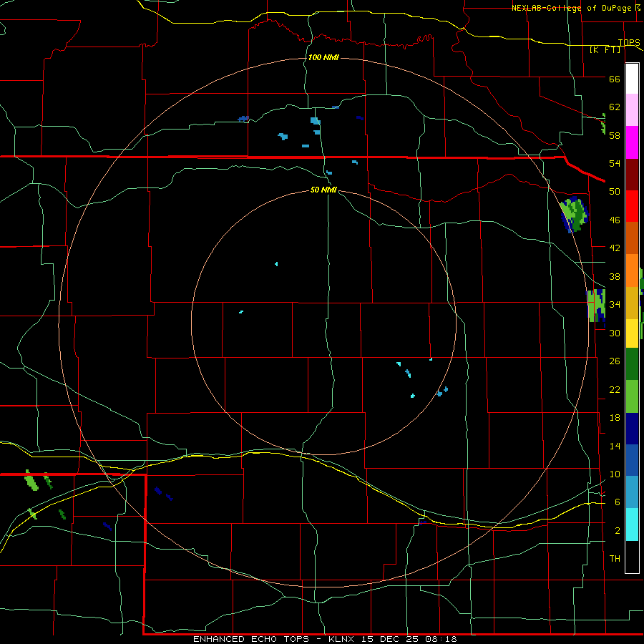Screen dimensions: 644x644
Task: Click the "100 NMI" range ring label
Action: pos(323,57)
